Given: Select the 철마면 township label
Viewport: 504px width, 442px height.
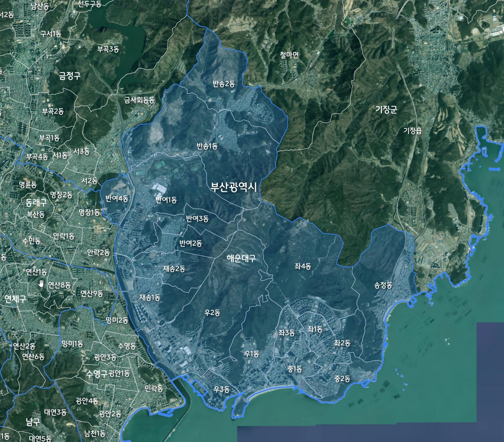Looking at the screenshot, I should pyautogui.click(x=289, y=55).
